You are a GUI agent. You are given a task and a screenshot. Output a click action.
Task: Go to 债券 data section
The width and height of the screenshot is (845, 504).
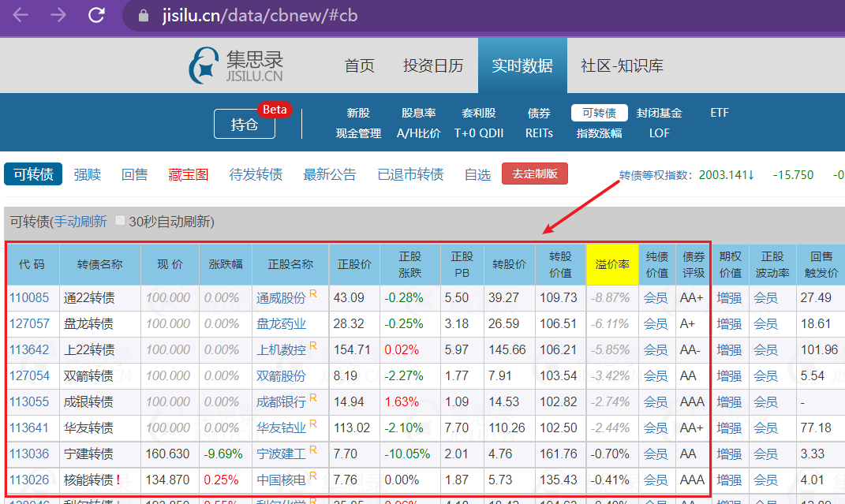point(539,113)
